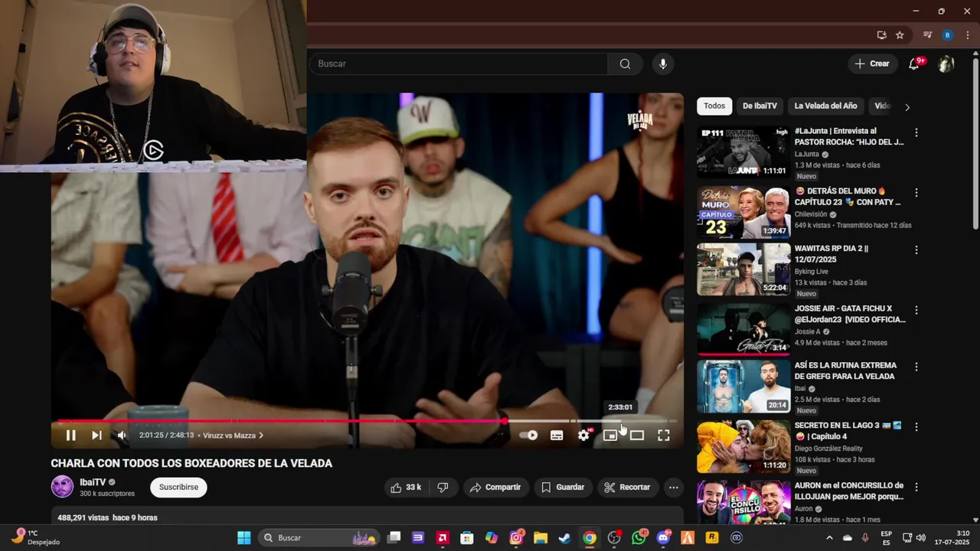Select the De IbaiTV filter chip
Viewport: 980px width, 551px height.
(x=759, y=106)
